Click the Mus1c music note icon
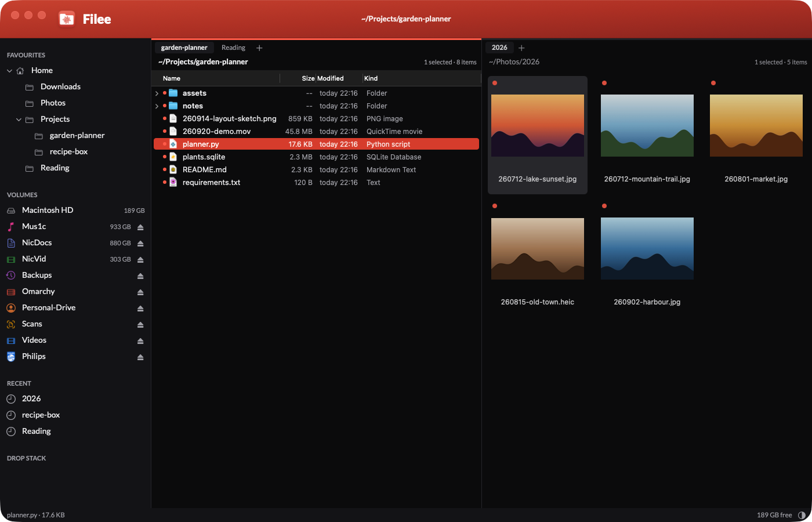 [11, 227]
